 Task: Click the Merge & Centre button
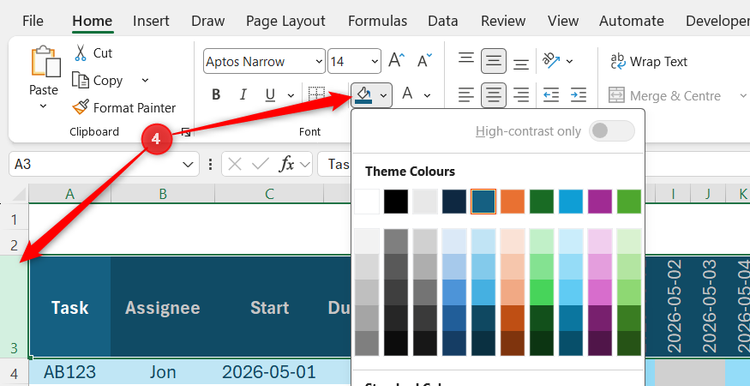pos(664,96)
